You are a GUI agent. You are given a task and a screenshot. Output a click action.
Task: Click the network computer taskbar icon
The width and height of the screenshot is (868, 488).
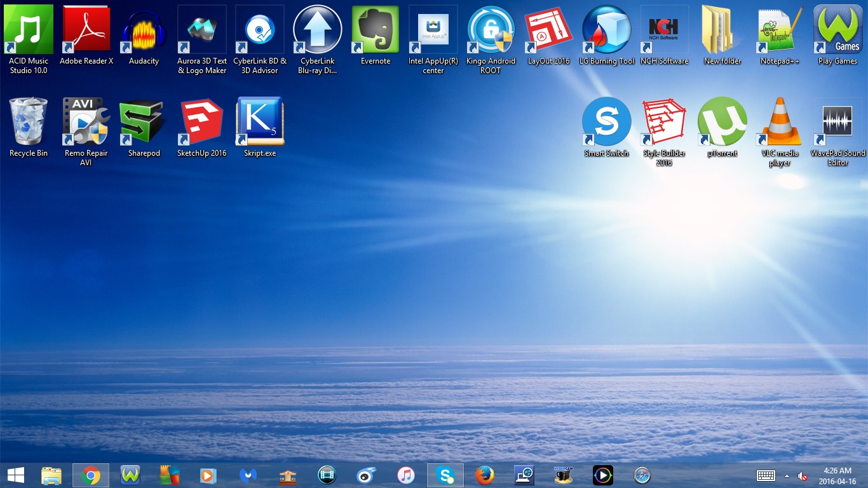(x=524, y=475)
